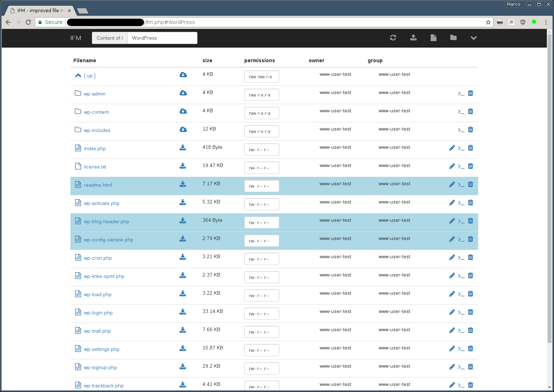Screen dimensions: 554x392
Task: Click the permissions column header
Action: click(x=260, y=60)
